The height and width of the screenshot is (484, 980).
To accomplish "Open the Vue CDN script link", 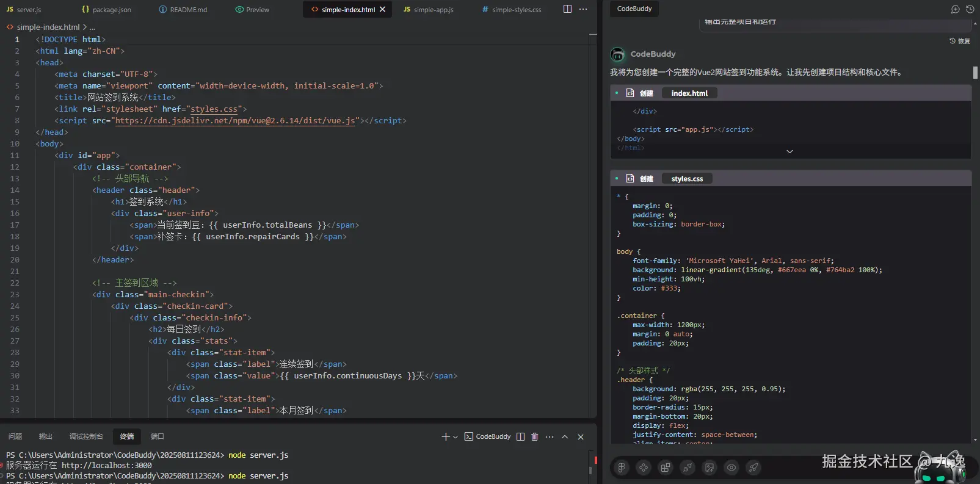I will tap(235, 121).
